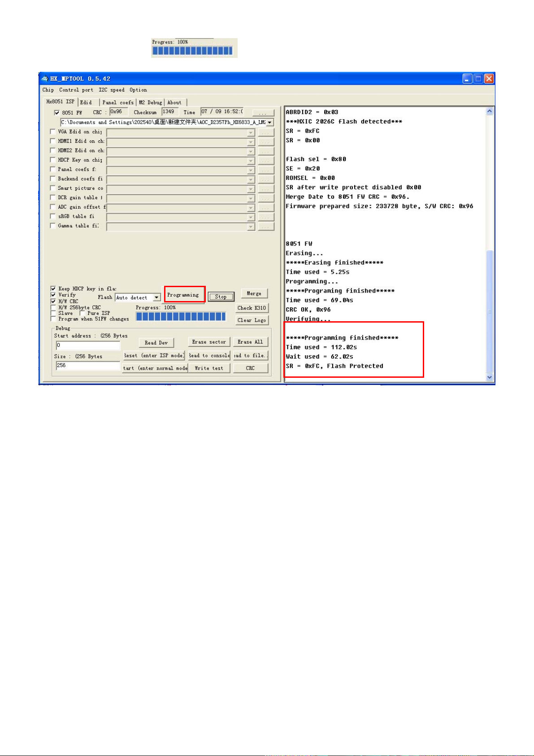The image size is (534, 756).
Task: Expand the HDMI1 Edid file dropdown
Action: coord(251,142)
